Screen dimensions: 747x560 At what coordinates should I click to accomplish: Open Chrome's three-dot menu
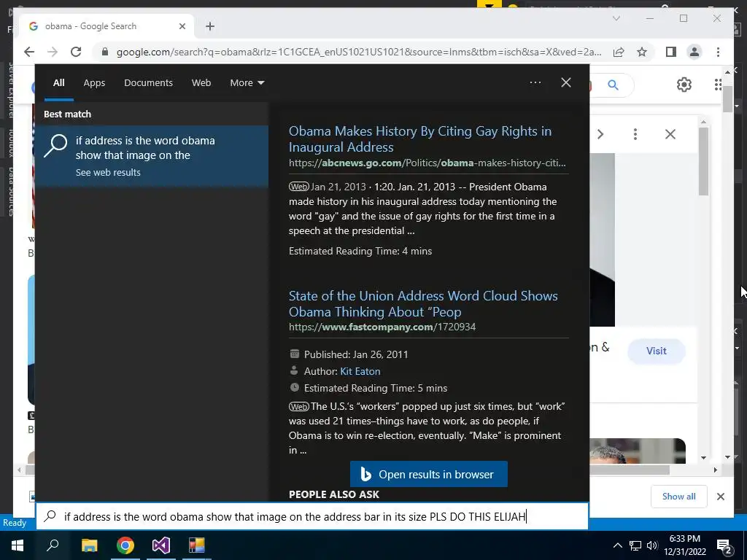[718, 52]
